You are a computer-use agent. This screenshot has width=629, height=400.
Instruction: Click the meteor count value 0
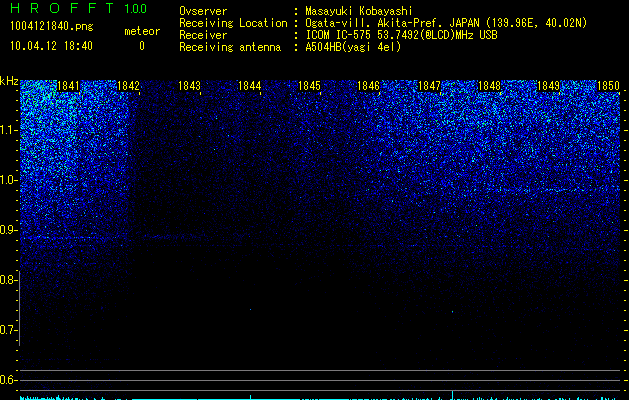(x=142, y=46)
